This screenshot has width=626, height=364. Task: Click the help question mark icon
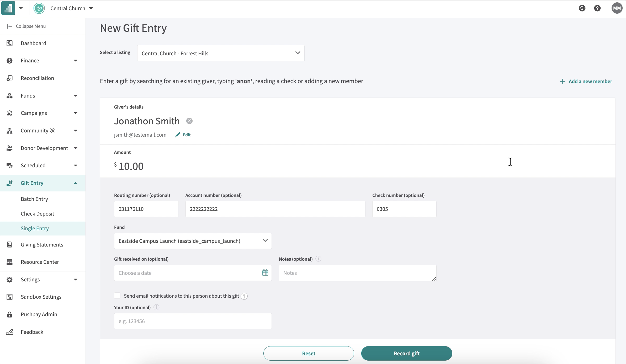[597, 8]
